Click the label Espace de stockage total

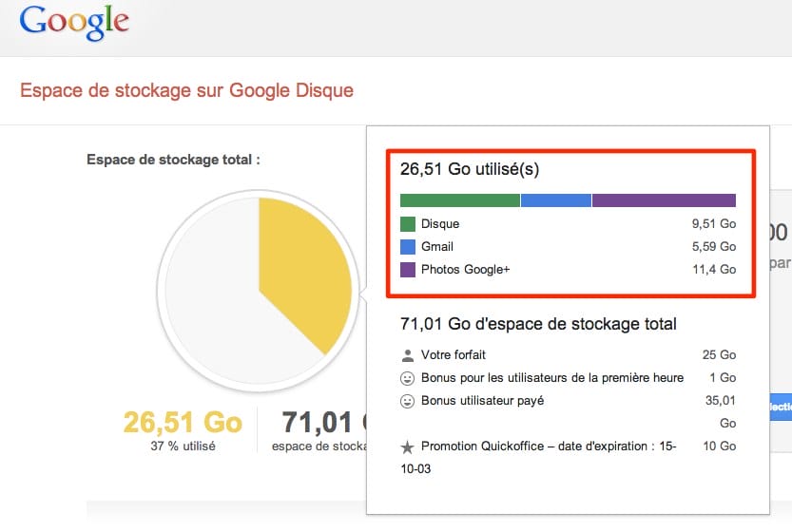tap(173, 160)
